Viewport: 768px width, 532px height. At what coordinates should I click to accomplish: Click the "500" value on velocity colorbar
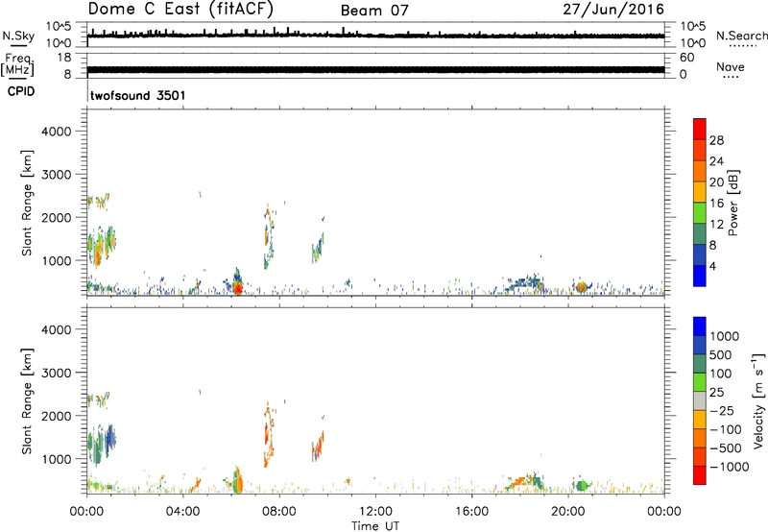click(x=721, y=355)
